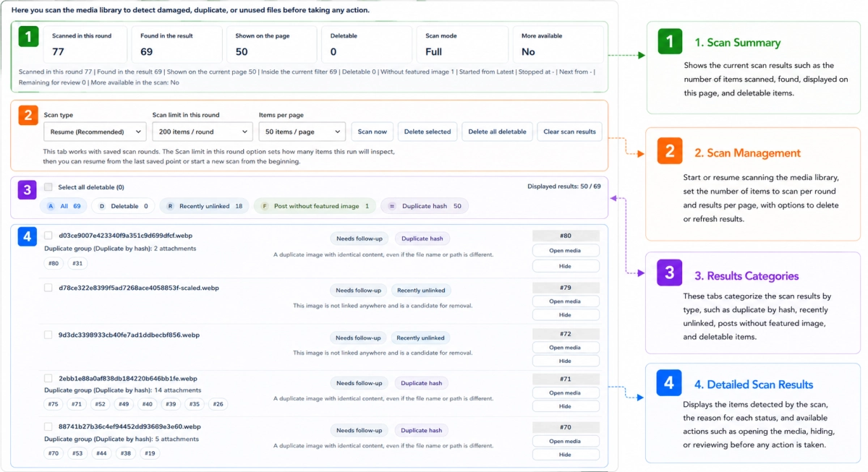Screen dimensions: 868x472
Task: Open the Scan limit in this round dropdown
Action: pyautogui.click(x=202, y=132)
